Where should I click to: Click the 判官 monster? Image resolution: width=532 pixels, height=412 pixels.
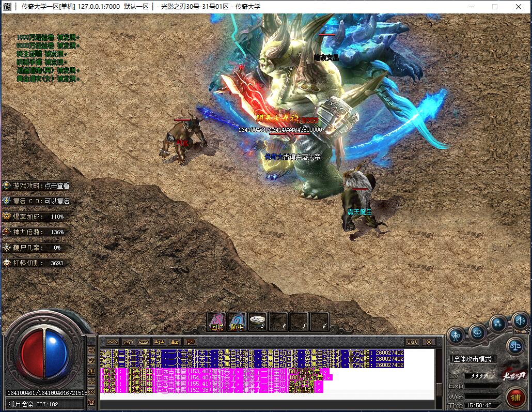[183, 140]
